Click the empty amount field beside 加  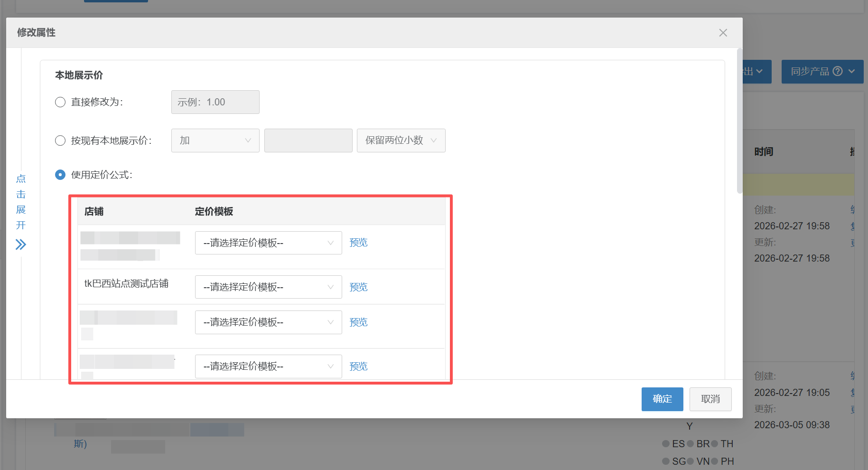(x=308, y=141)
